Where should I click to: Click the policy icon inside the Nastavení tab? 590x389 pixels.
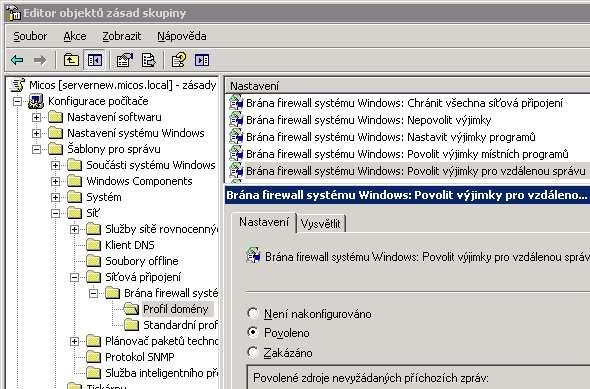[254, 255]
